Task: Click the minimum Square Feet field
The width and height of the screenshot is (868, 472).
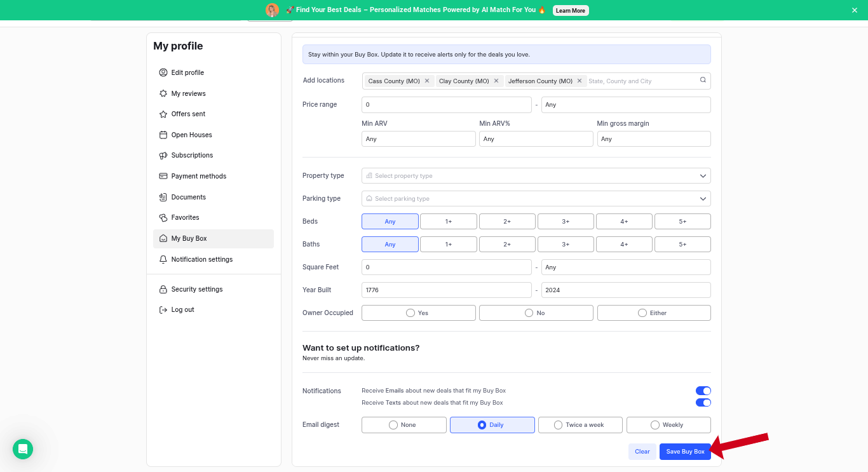Action: pos(447,267)
